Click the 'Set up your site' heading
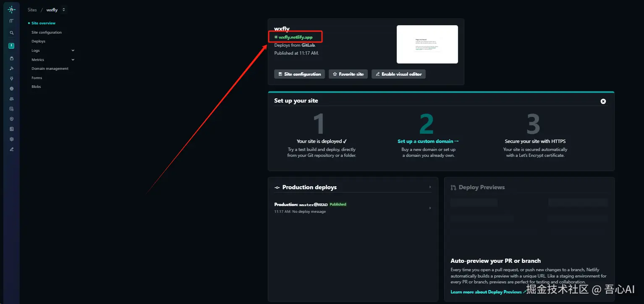 296,101
